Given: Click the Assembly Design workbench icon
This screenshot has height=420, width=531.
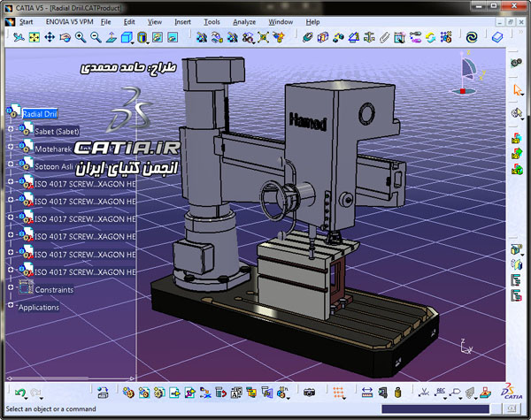Looking at the screenshot, I should 516,63.
